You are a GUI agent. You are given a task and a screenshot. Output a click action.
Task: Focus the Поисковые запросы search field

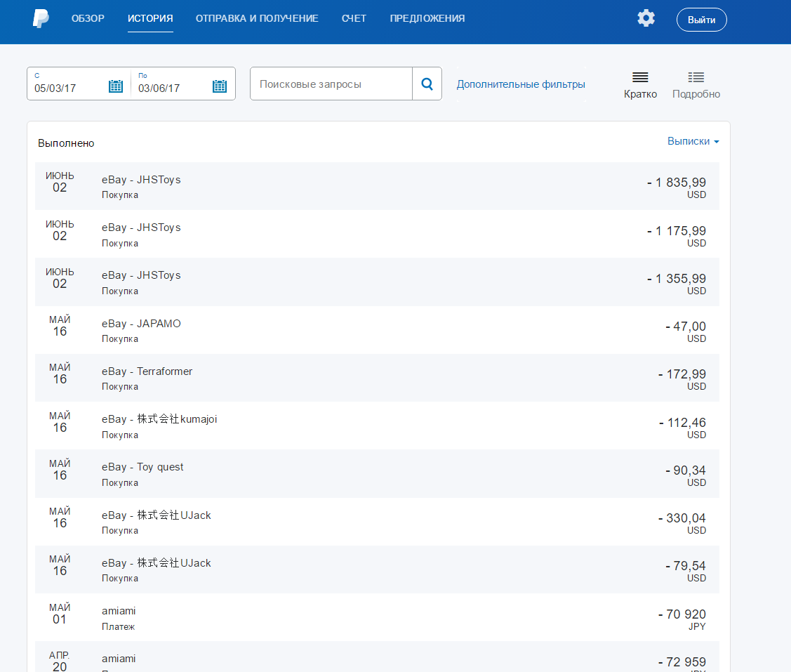click(x=331, y=84)
